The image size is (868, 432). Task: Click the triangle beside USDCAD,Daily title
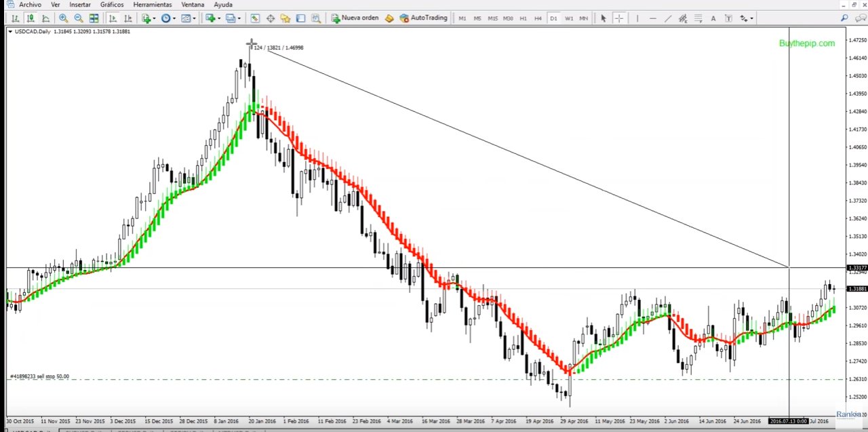click(9, 31)
